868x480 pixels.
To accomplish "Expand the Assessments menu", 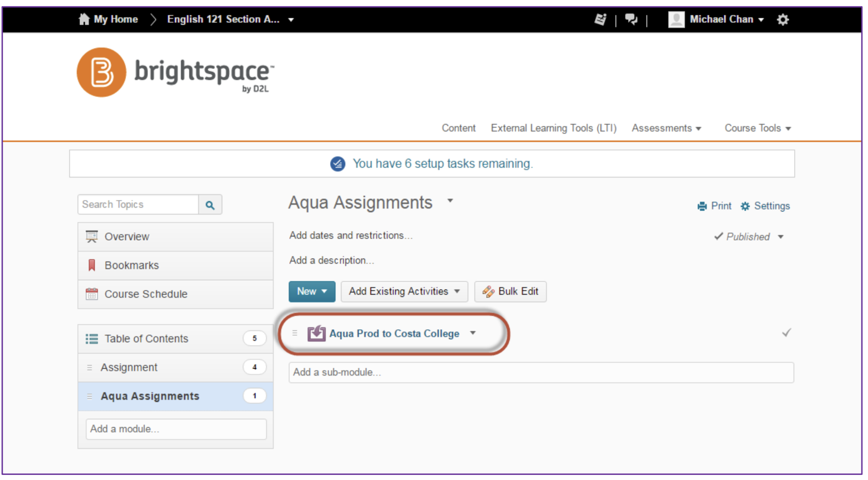I will (666, 128).
